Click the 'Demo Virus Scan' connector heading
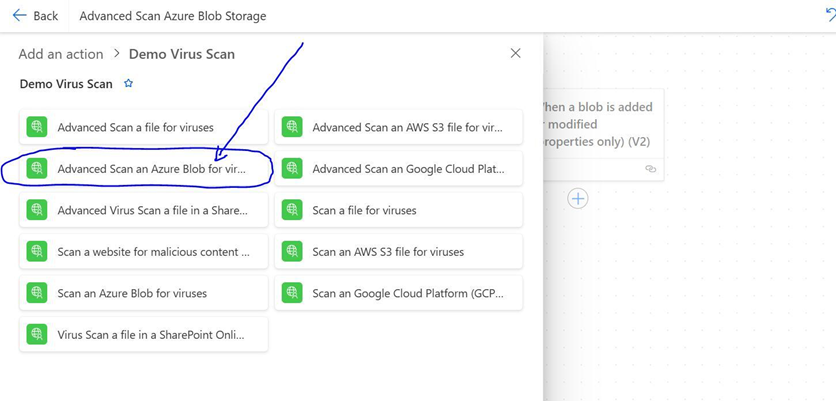 pos(66,84)
